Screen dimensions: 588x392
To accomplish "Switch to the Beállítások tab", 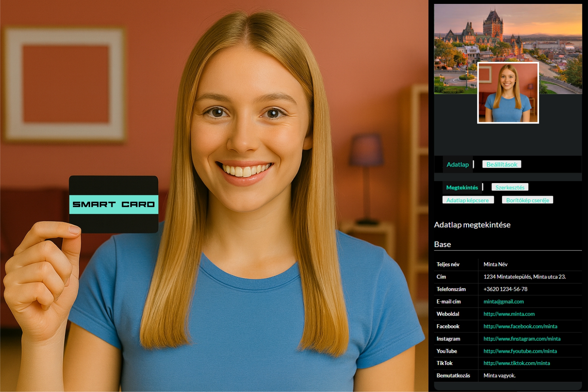I will click(x=501, y=165).
